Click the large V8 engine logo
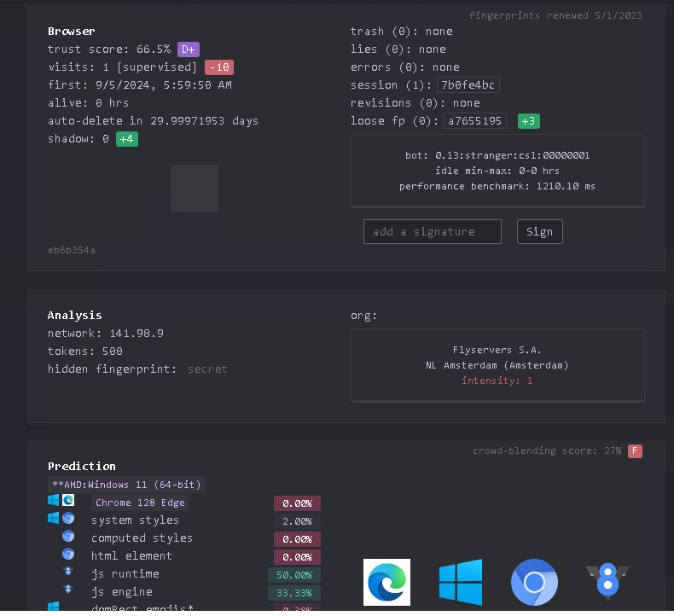 point(607,582)
